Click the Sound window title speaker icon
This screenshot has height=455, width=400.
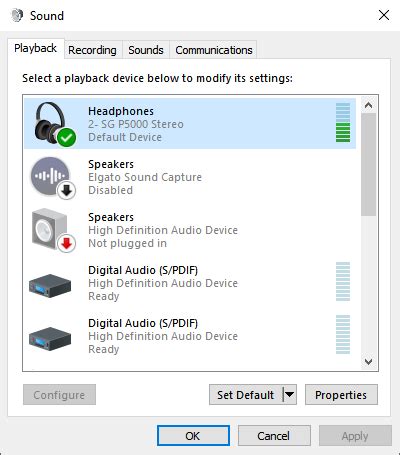point(17,15)
